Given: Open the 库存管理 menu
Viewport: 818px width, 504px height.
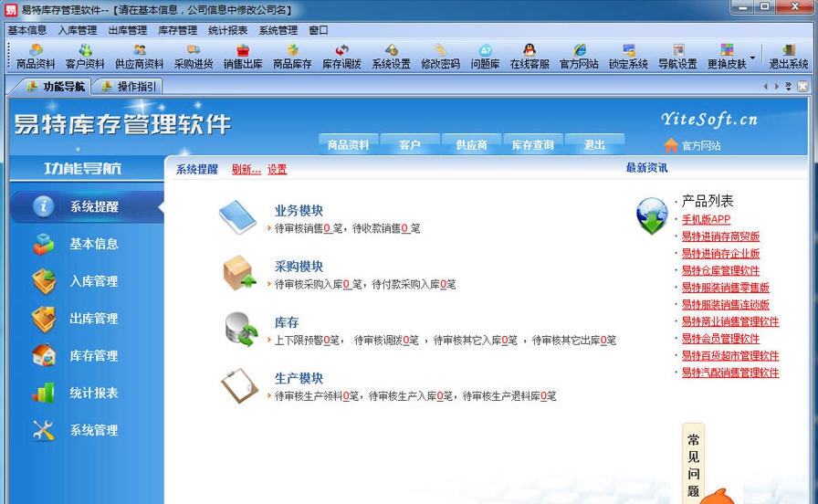Looking at the screenshot, I should point(177,30).
